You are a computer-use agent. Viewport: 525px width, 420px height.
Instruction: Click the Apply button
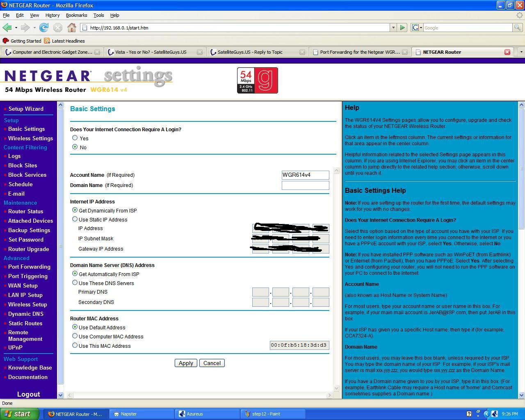click(186, 363)
